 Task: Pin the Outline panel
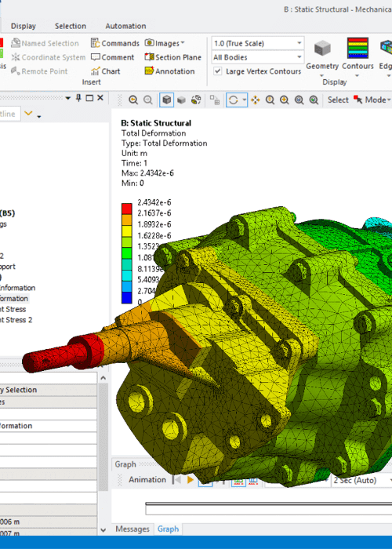pos(78,98)
